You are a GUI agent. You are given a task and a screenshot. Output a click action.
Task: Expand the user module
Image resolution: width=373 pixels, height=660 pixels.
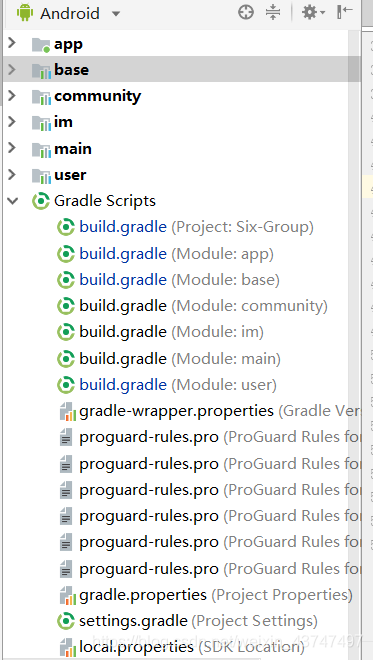[x=12, y=174]
